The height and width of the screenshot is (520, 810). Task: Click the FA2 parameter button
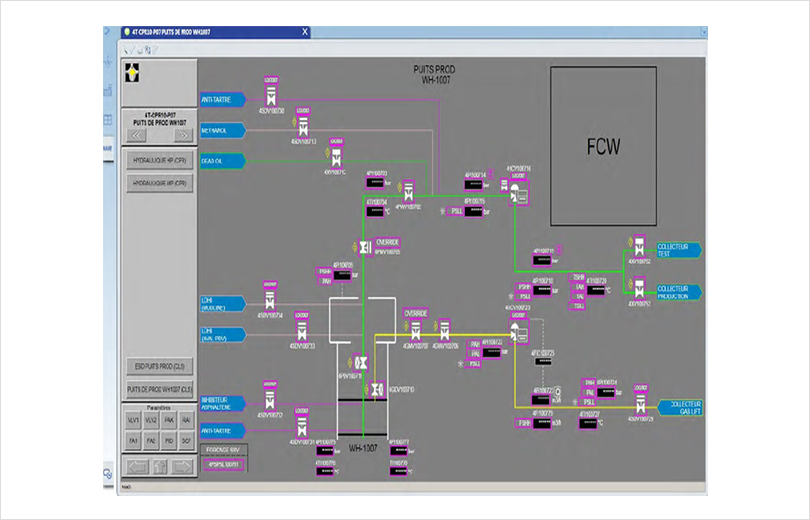click(151, 441)
